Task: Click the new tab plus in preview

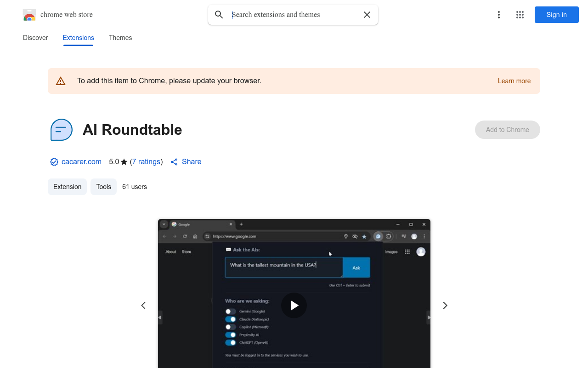Action: [x=241, y=224]
